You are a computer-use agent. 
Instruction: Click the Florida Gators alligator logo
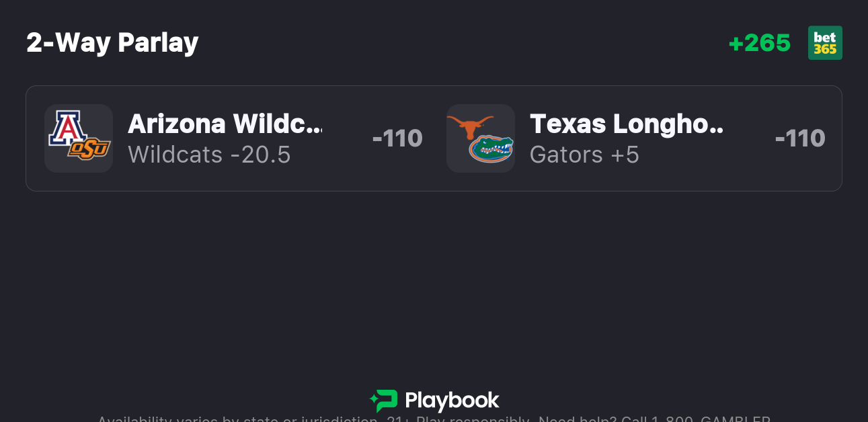tap(491, 149)
